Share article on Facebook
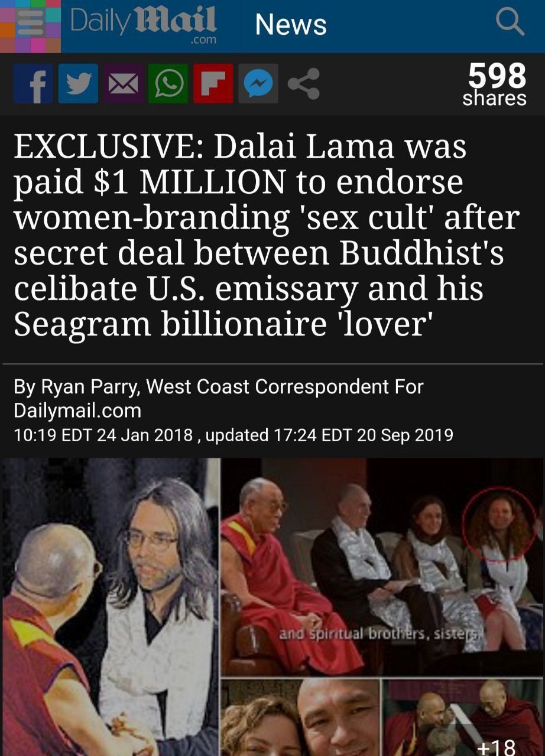The image size is (545, 756). (x=33, y=84)
